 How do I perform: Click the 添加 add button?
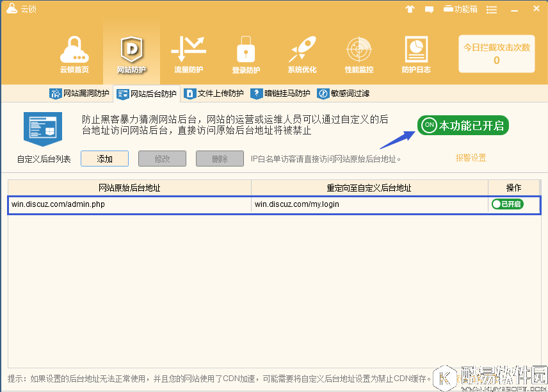(x=104, y=158)
